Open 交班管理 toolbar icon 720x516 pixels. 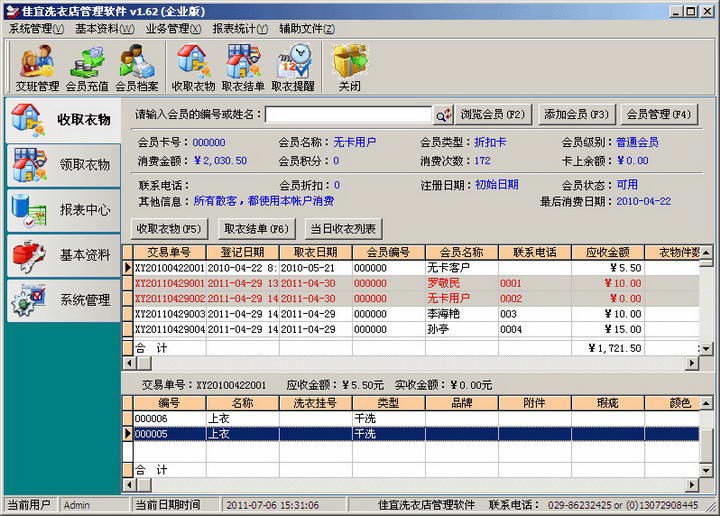tap(37, 67)
